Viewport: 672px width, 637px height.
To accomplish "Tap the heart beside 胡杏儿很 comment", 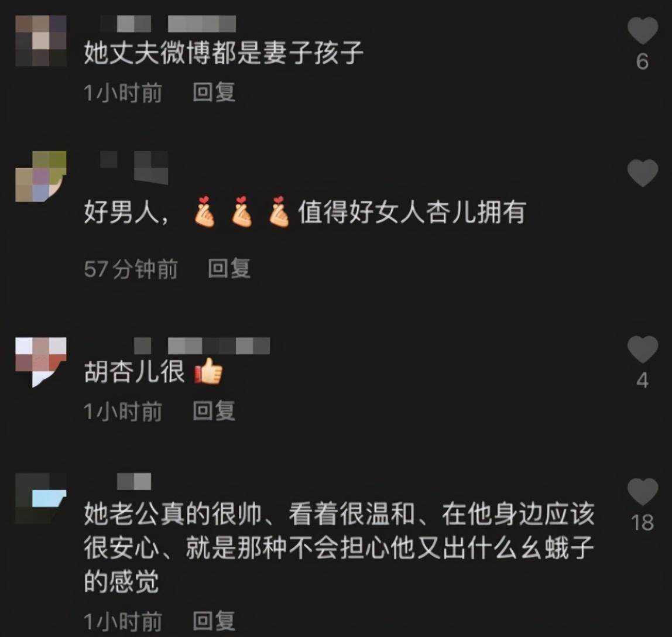I will (x=642, y=350).
